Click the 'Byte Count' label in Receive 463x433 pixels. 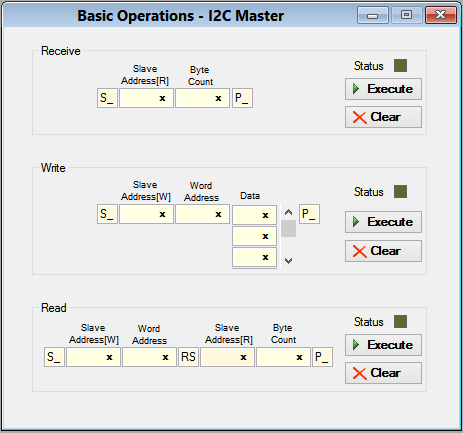point(200,76)
